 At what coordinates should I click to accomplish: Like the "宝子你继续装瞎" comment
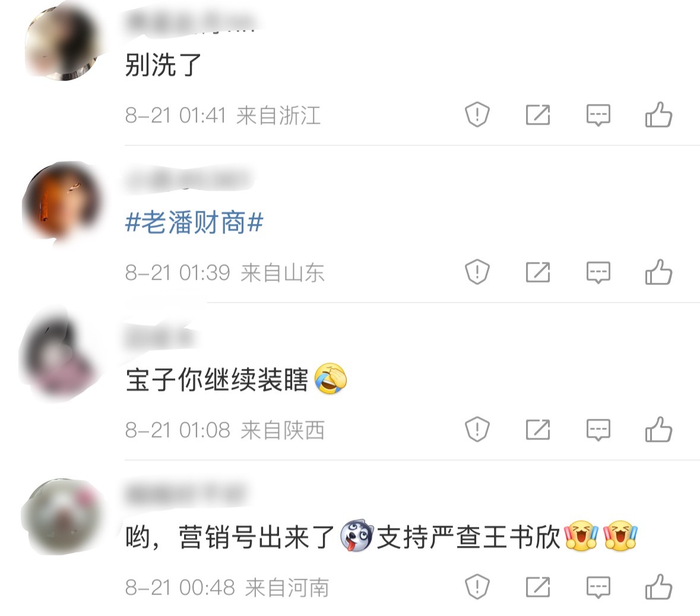coord(658,429)
